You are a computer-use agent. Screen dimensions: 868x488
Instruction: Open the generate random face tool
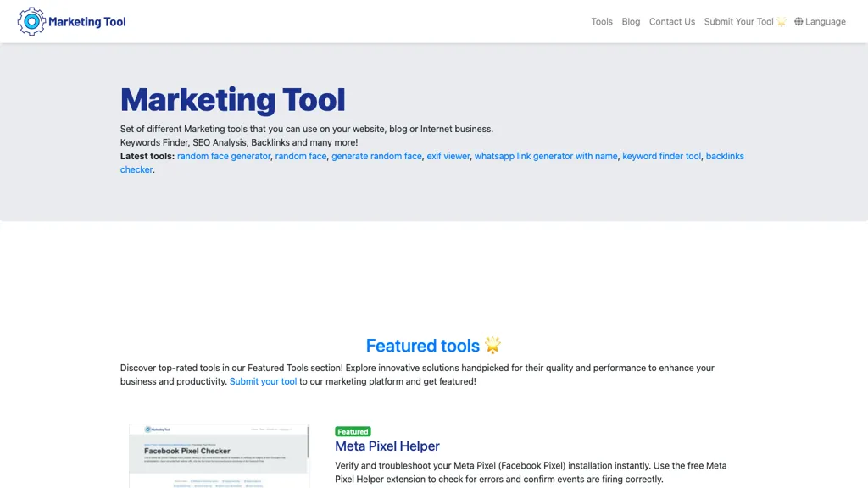tap(376, 156)
